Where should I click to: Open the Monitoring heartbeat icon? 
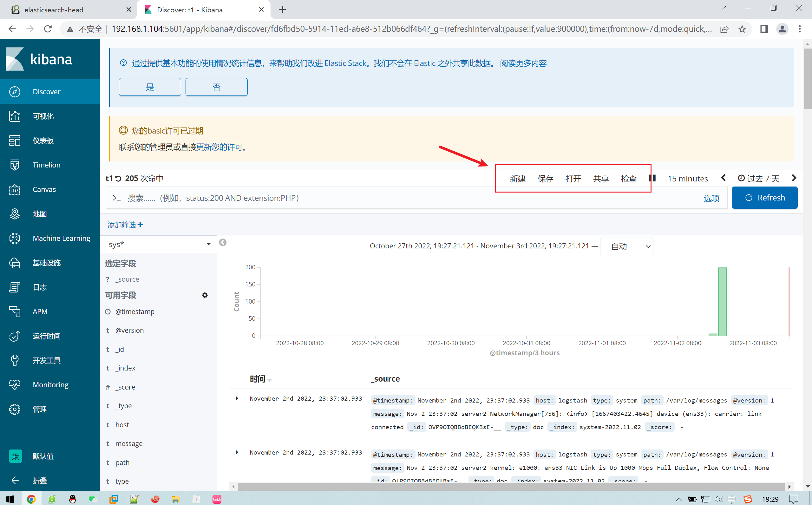click(x=15, y=385)
